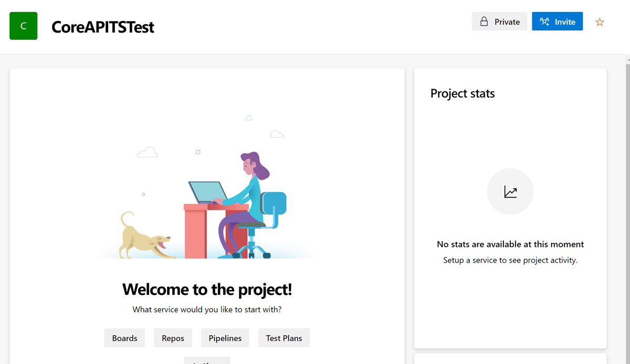Click the Project stats heading
This screenshot has width=630, height=364.
(x=463, y=93)
